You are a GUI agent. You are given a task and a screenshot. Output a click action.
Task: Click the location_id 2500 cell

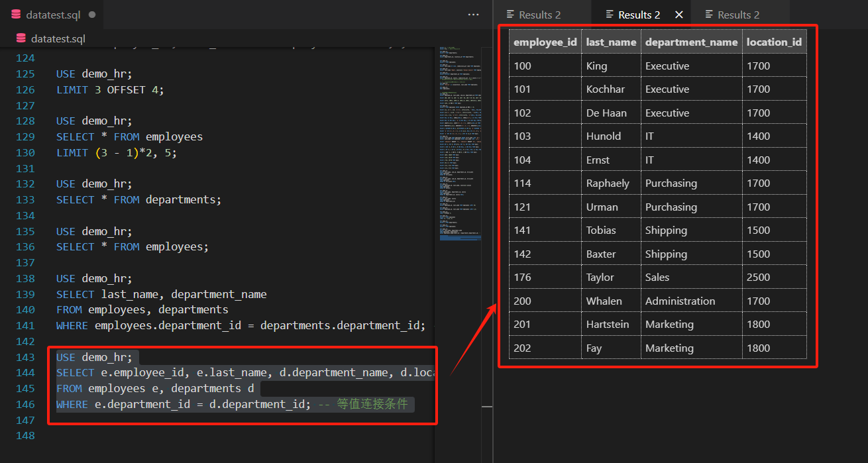tap(774, 277)
